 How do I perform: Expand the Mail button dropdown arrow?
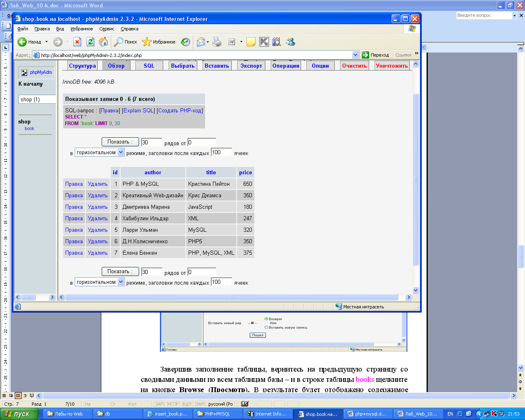click(208, 42)
